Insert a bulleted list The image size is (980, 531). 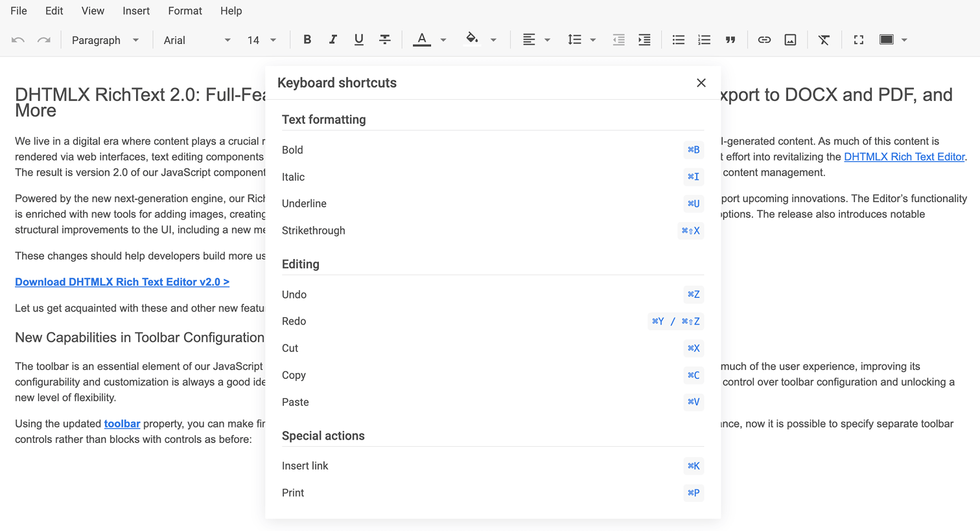[679, 40]
